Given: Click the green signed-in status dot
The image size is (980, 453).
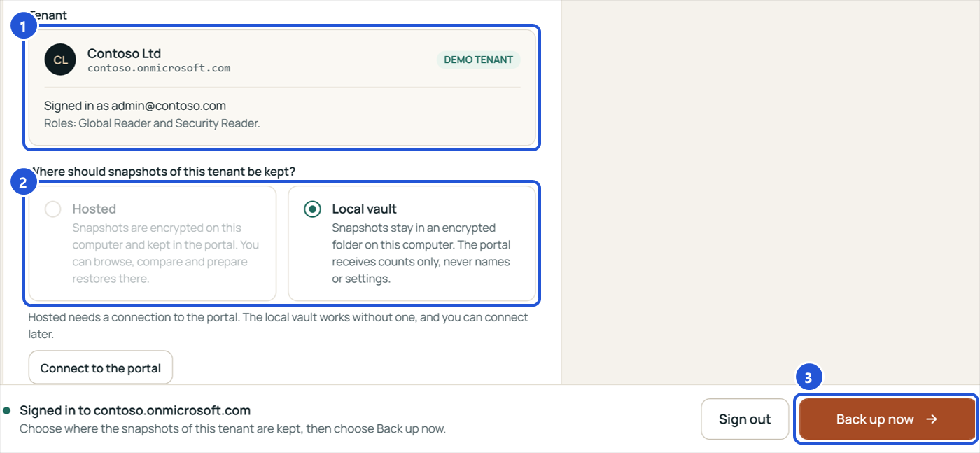Looking at the screenshot, I should point(7,410).
